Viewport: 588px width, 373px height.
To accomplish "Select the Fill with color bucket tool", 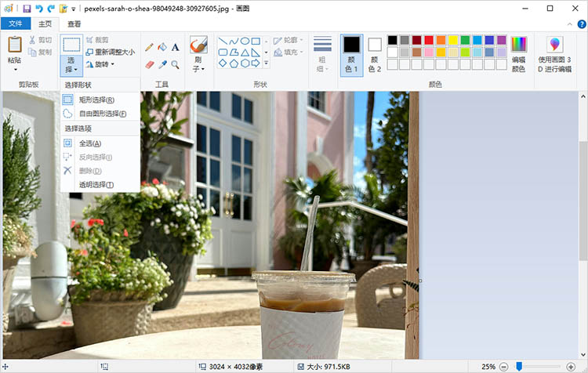I will click(x=162, y=47).
